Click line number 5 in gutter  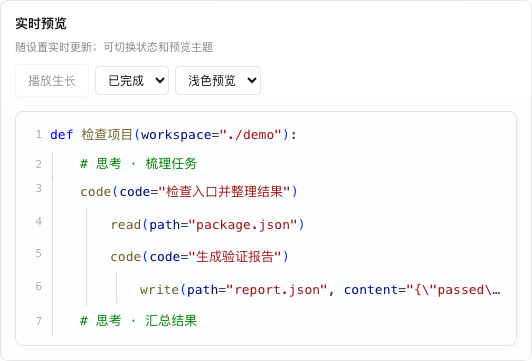(39, 253)
